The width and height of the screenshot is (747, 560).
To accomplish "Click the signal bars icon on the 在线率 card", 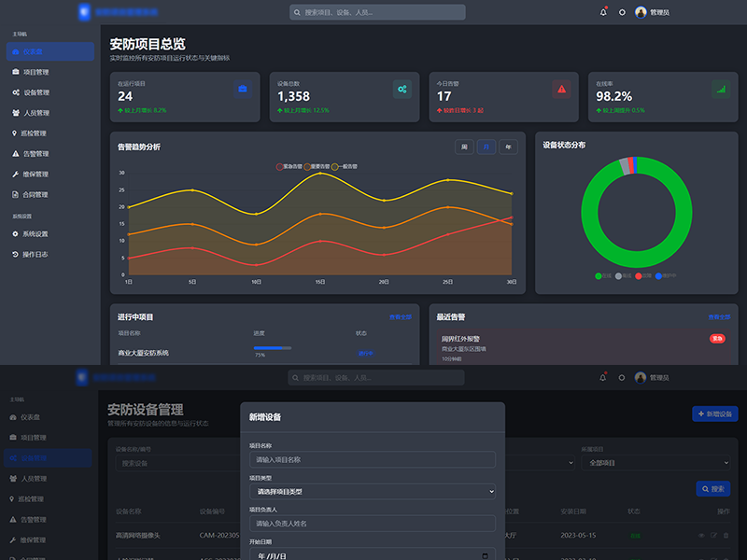I will [x=720, y=89].
